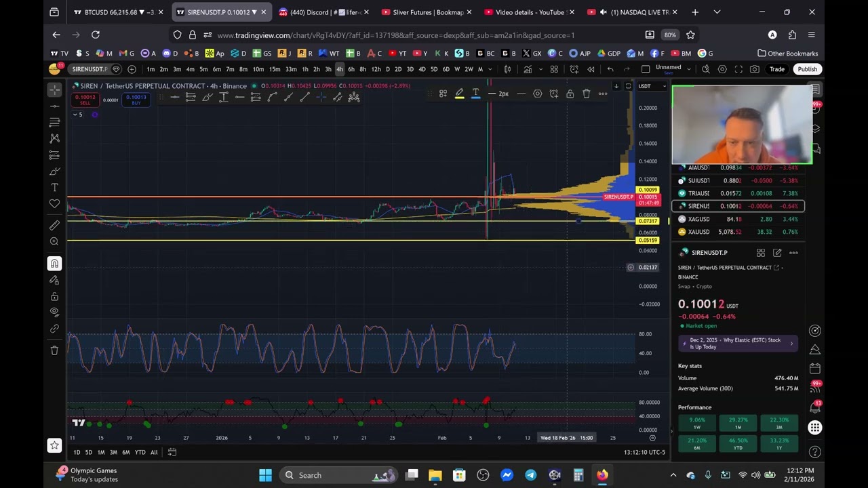This screenshot has height=488, width=868.
Task: Open the Fibonacci/gann tools in left sidebar
Action: [54, 122]
